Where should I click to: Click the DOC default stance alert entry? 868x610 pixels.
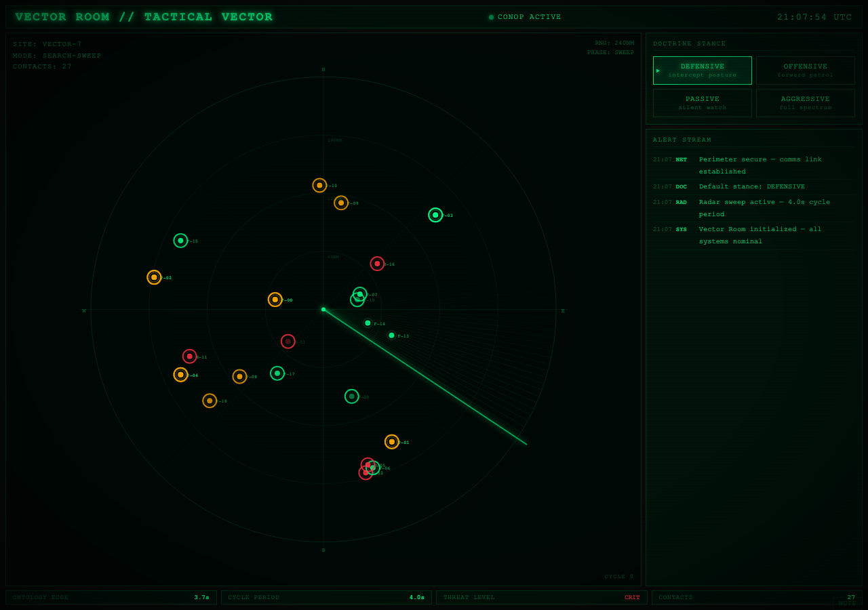[x=754, y=186]
